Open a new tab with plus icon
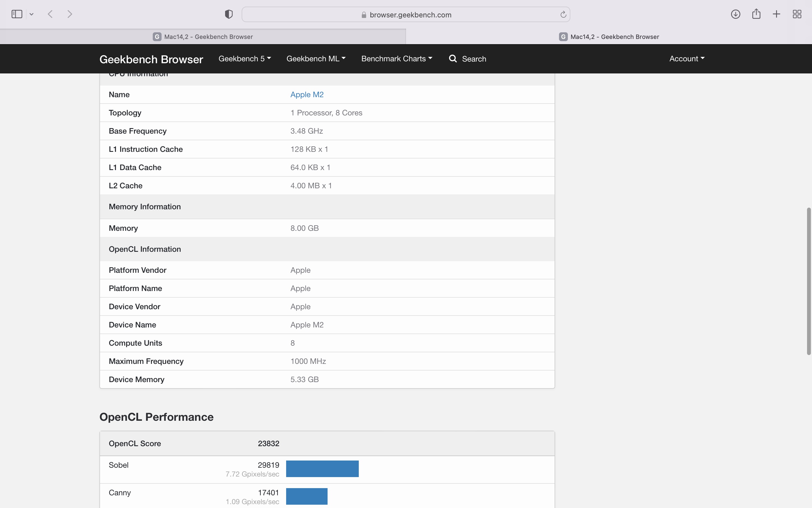 click(x=776, y=14)
